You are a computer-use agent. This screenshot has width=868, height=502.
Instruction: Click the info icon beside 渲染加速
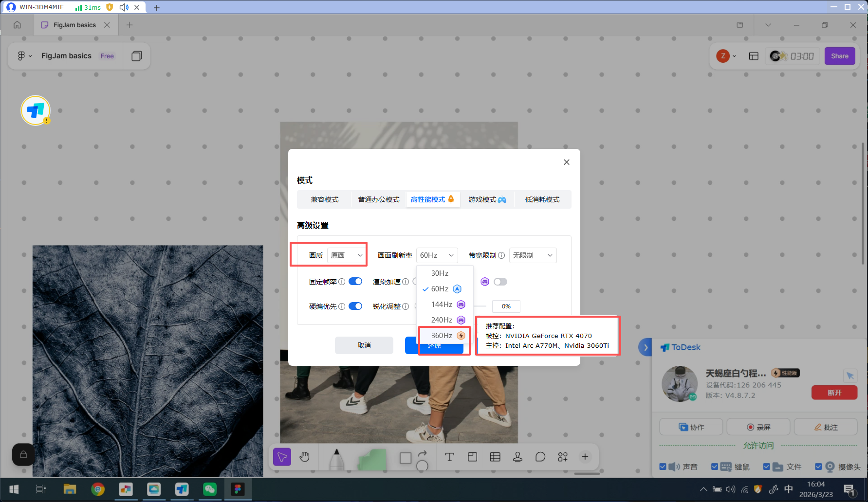(406, 282)
